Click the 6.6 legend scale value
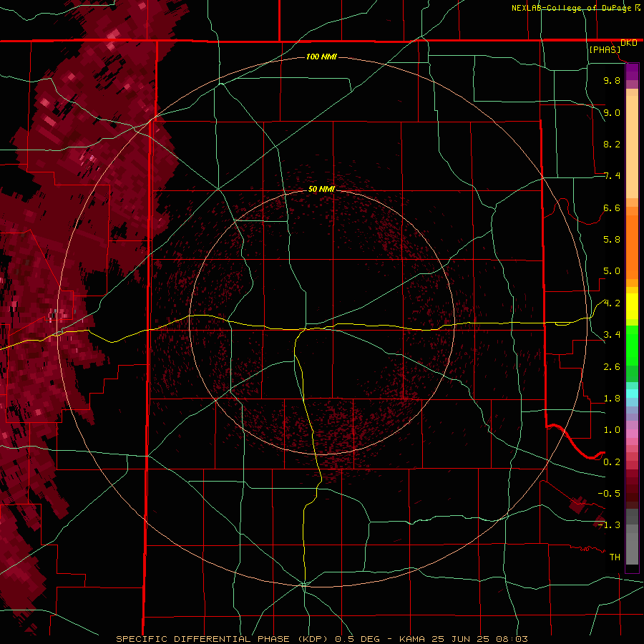 [x=612, y=208]
